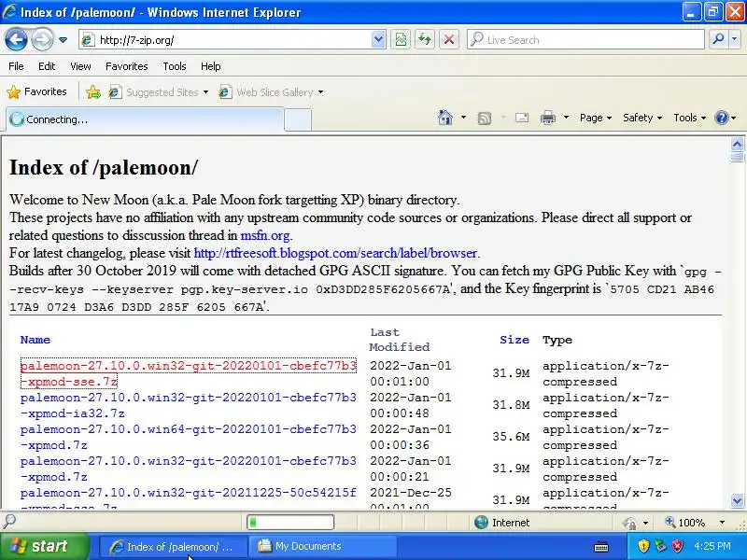This screenshot has height=560, width=747.
Task: Expand the Print dropdown arrow
Action: click(x=566, y=118)
